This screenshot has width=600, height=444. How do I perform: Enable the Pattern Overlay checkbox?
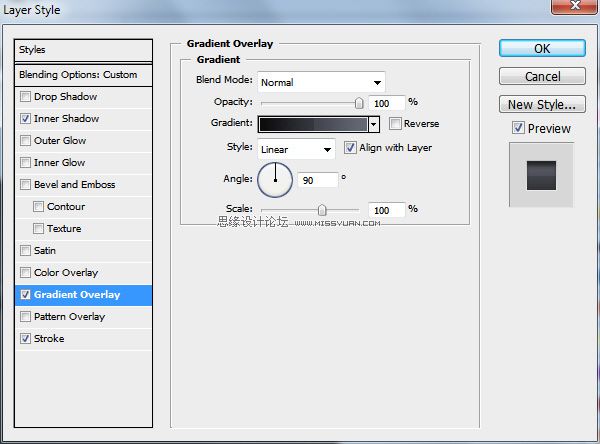25,317
